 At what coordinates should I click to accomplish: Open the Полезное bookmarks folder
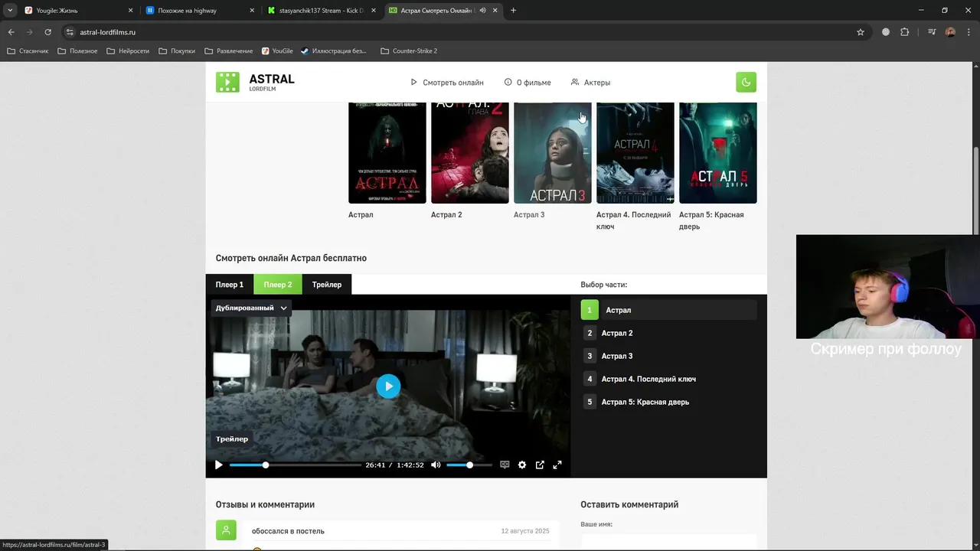[x=77, y=51]
